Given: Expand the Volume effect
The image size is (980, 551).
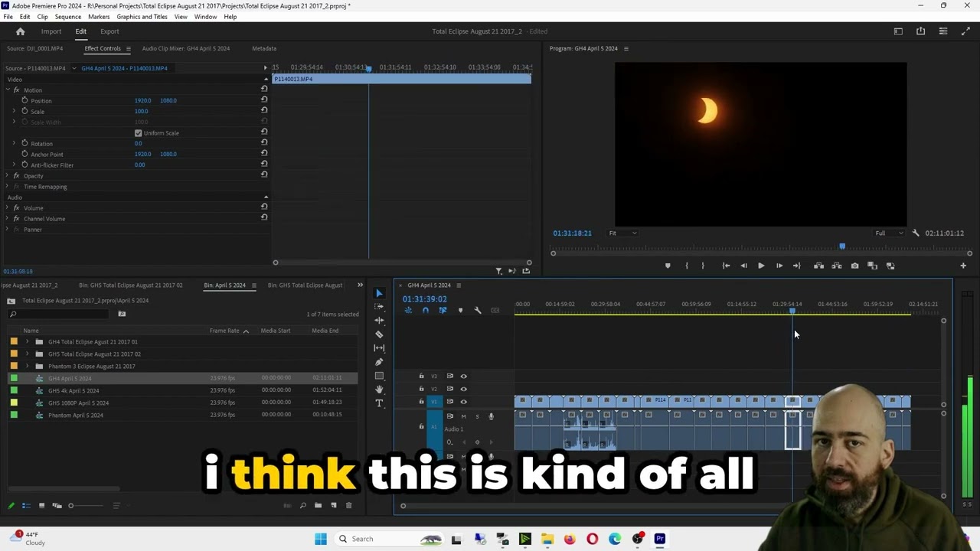Looking at the screenshot, I should click(x=8, y=207).
